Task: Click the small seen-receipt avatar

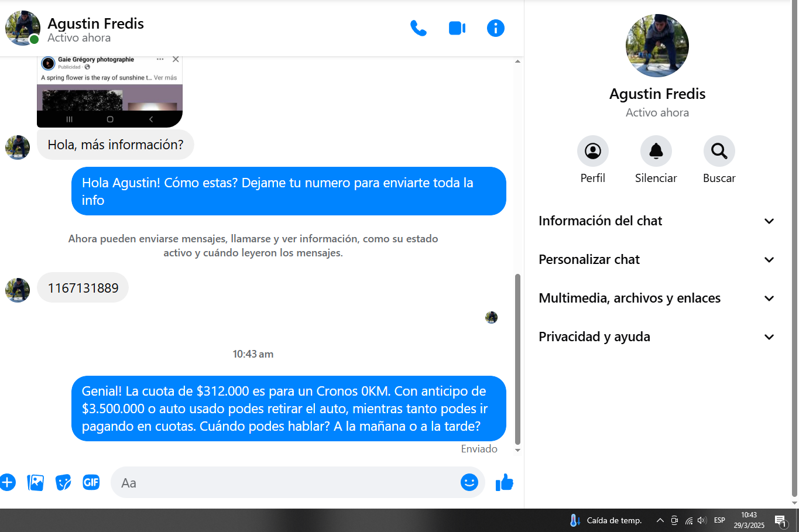Action: 491,317
